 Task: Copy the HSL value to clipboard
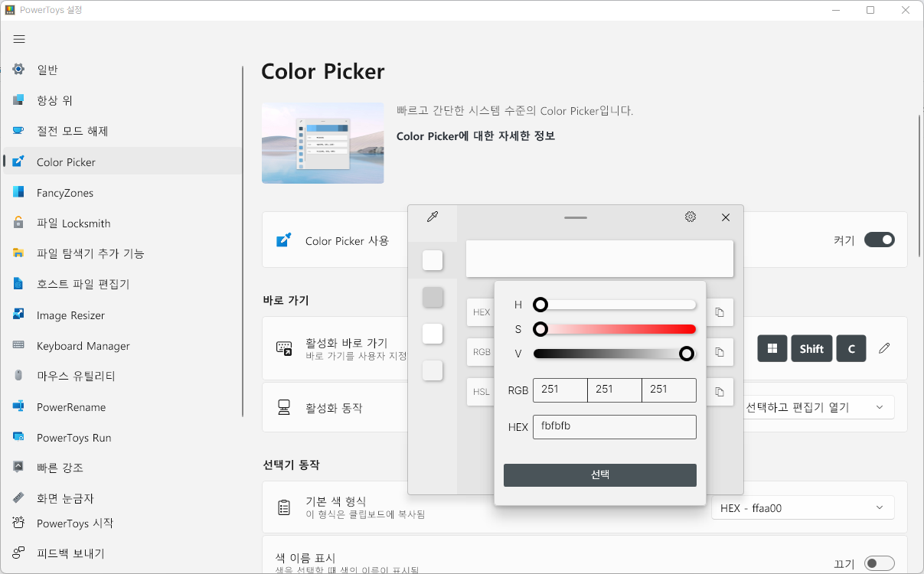[x=720, y=392]
